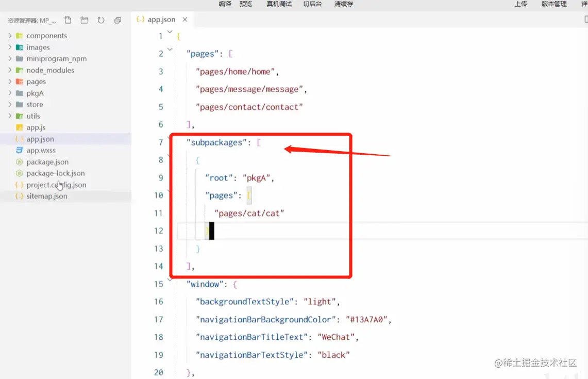
Task: Select the pages folder icon
Action: [x=20, y=81]
